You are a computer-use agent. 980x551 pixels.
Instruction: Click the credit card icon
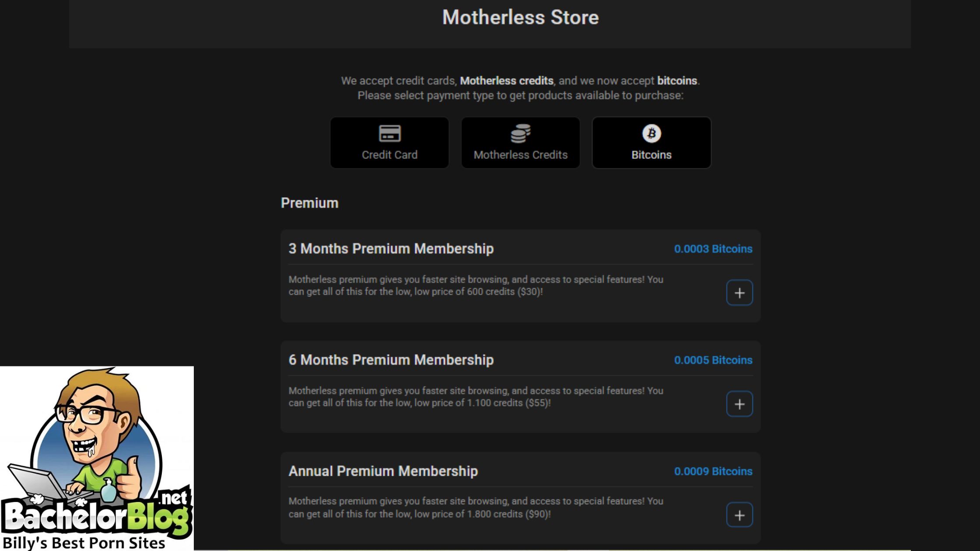(389, 133)
